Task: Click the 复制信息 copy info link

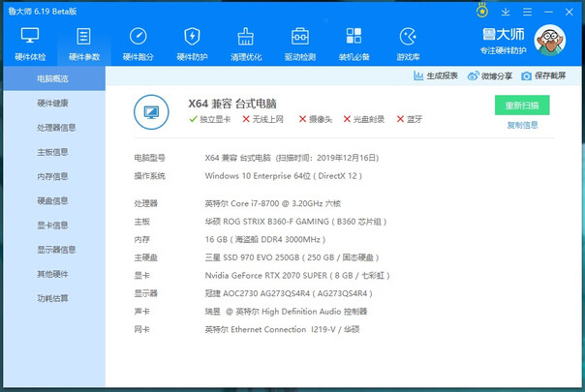Action: (x=522, y=125)
